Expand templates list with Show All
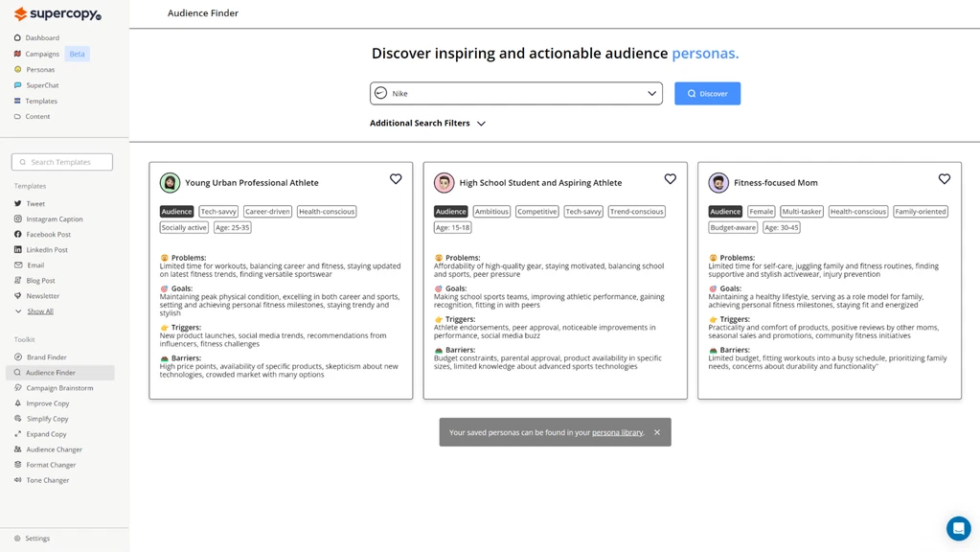 [40, 311]
